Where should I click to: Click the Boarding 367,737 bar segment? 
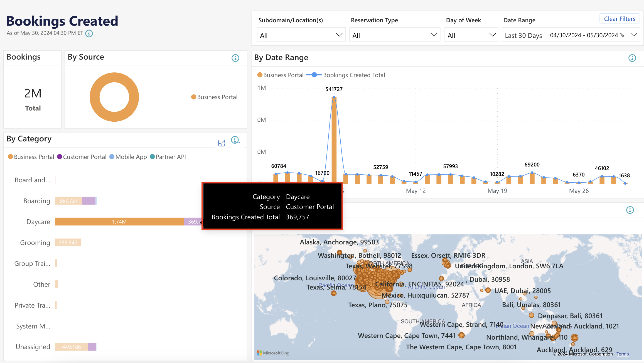point(68,201)
